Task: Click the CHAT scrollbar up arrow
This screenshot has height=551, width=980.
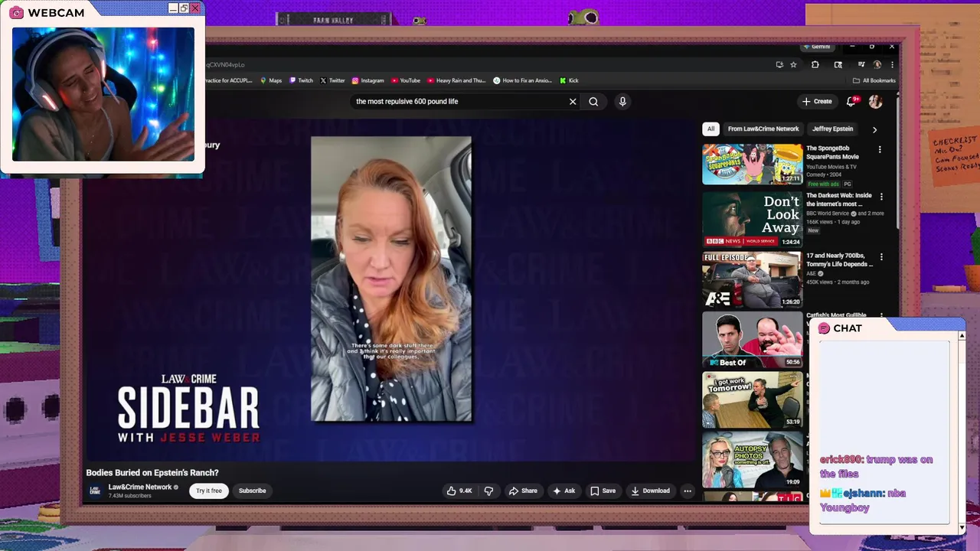Action: click(x=962, y=336)
